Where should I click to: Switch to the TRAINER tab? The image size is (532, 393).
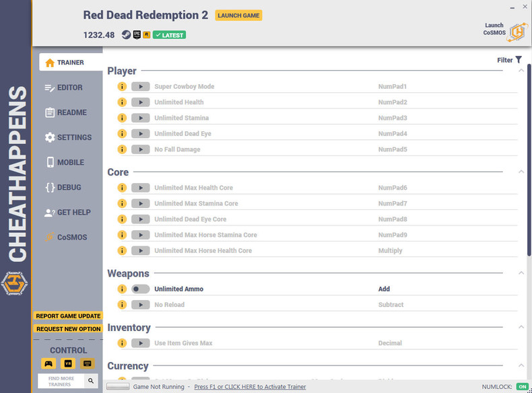[71, 62]
